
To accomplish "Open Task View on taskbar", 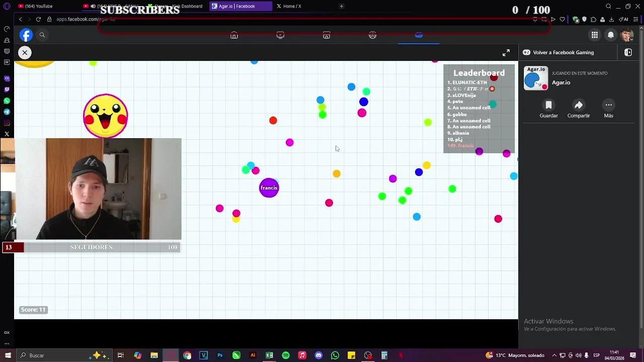I will pos(121,355).
